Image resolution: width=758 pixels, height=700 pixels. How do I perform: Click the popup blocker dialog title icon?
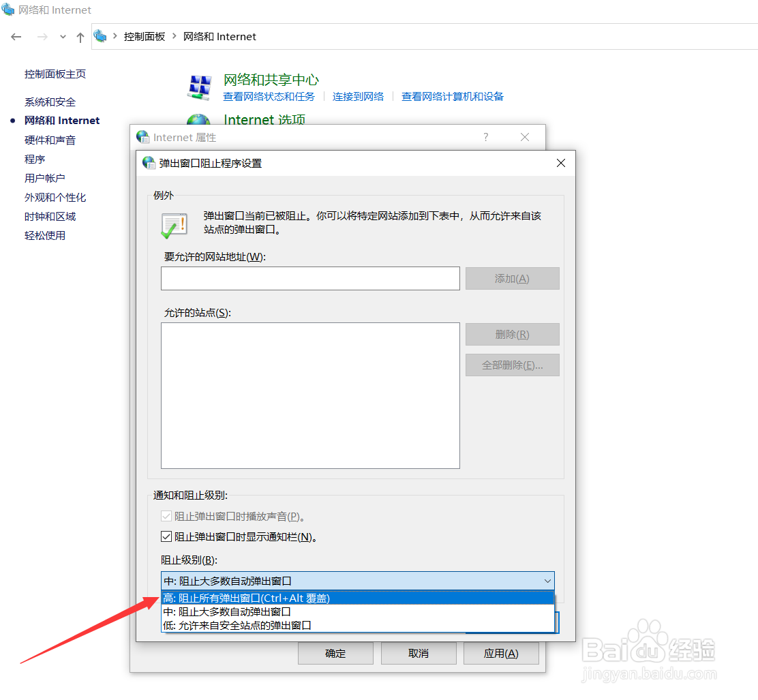pyautogui.click(x=149, y=163)
